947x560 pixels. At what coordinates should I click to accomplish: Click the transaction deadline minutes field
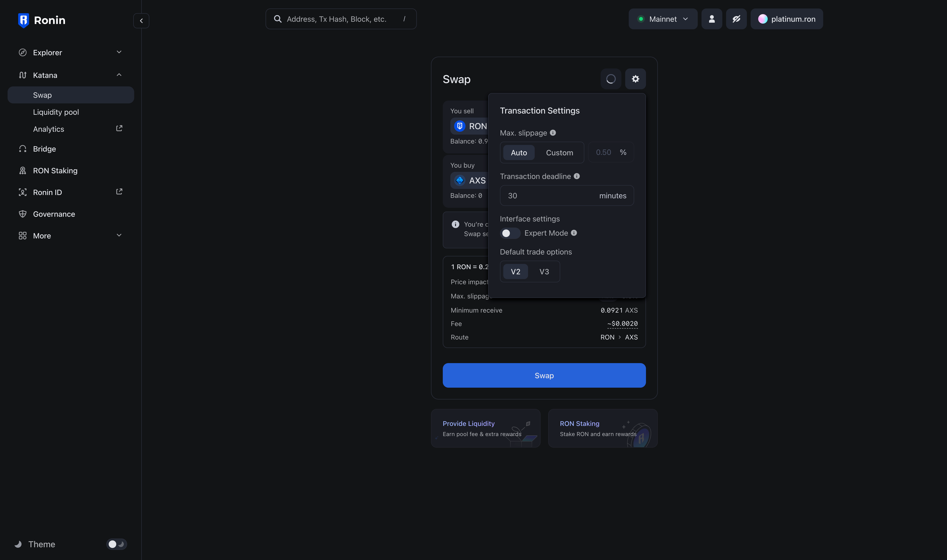[x=567, y=195]
